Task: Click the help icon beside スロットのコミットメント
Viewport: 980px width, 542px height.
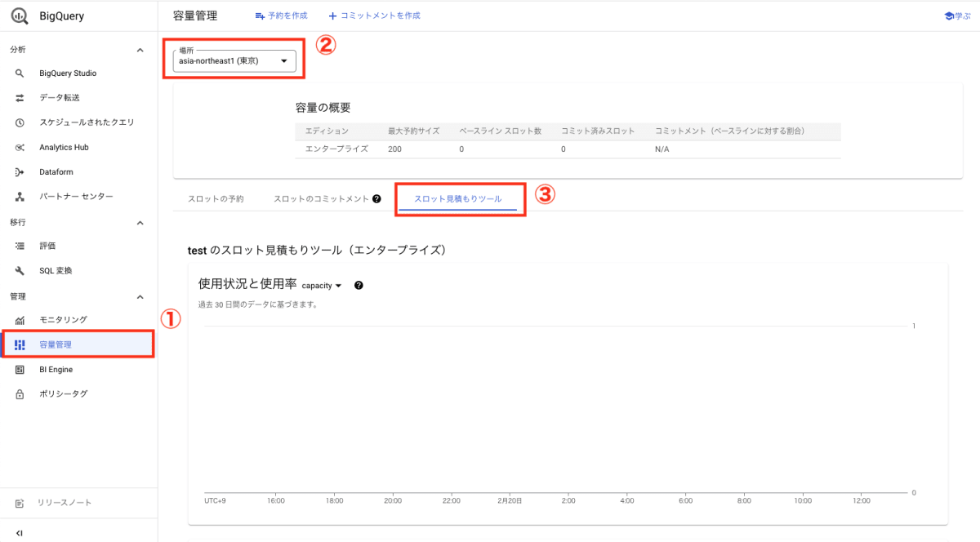Action: (x=376, y=199)
